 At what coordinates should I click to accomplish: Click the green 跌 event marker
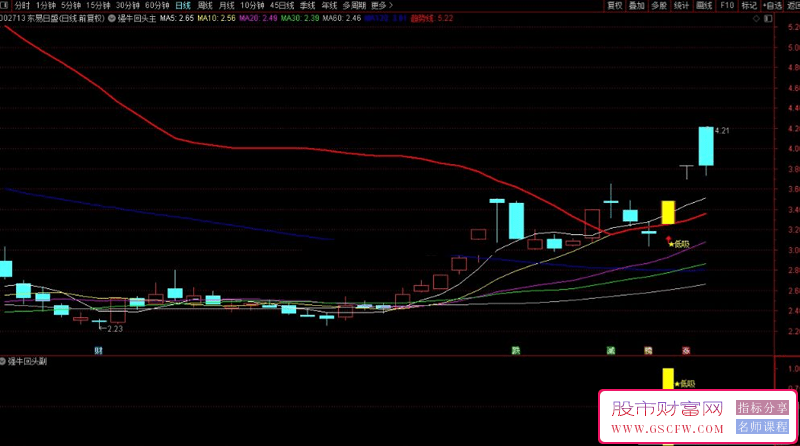(516, 350)
